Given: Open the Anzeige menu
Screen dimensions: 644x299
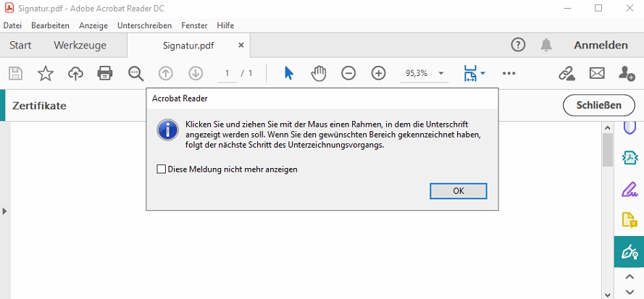Looking at the screenshot, I should click(x=93, y=25).
